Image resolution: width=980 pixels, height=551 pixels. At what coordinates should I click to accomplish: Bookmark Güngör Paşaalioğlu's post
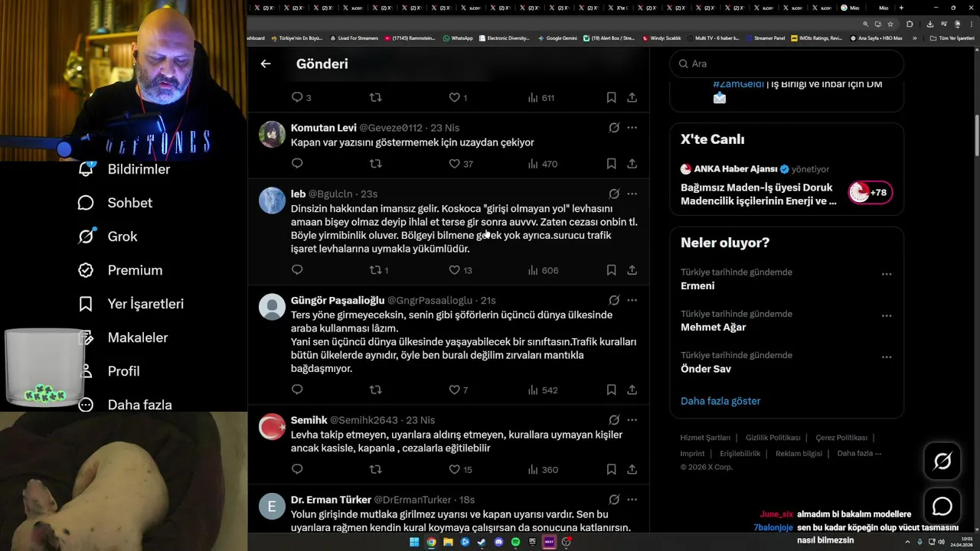[611, 390]
